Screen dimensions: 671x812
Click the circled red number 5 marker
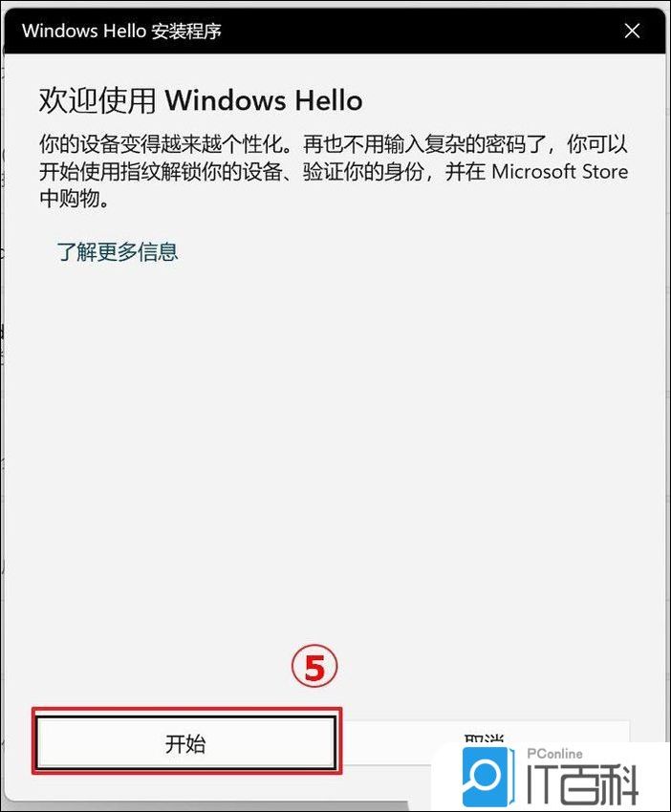pos(314,667)
